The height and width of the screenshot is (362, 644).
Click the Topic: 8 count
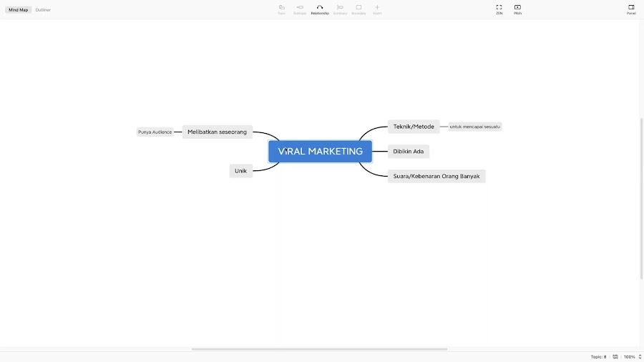(x=598, y=357)
